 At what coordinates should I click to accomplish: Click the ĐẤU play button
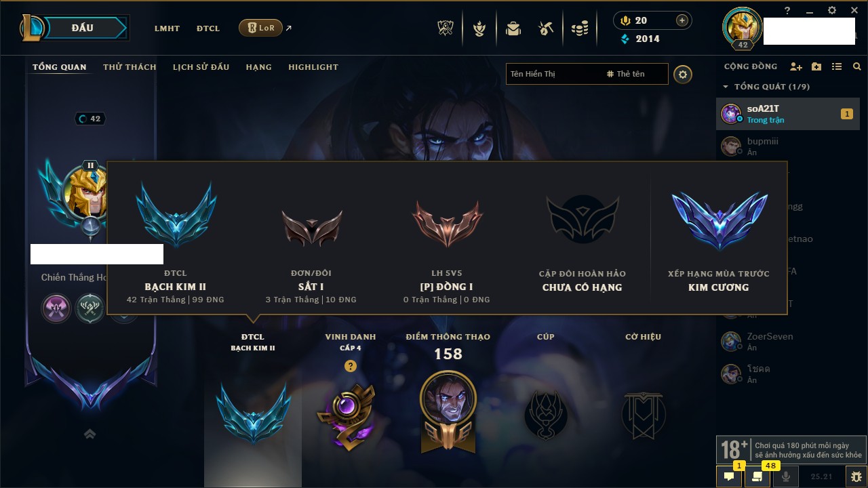click(83, 28)
